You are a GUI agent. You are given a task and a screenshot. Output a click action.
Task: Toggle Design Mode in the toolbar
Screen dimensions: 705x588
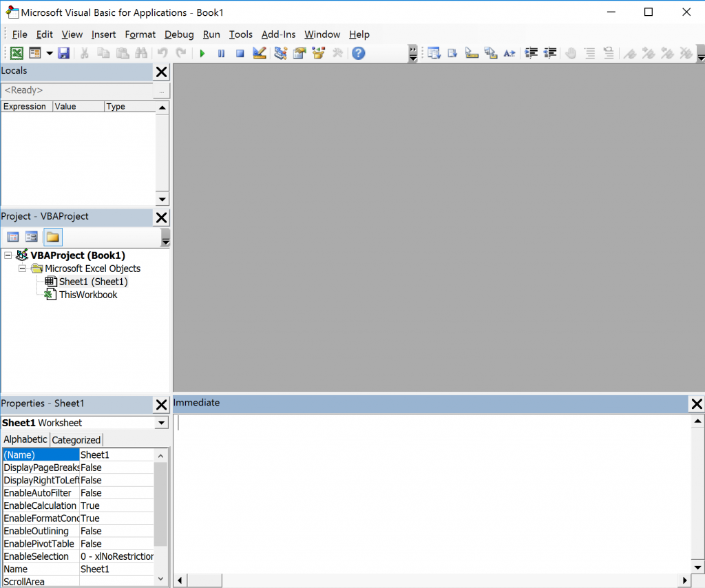(260, 53)
